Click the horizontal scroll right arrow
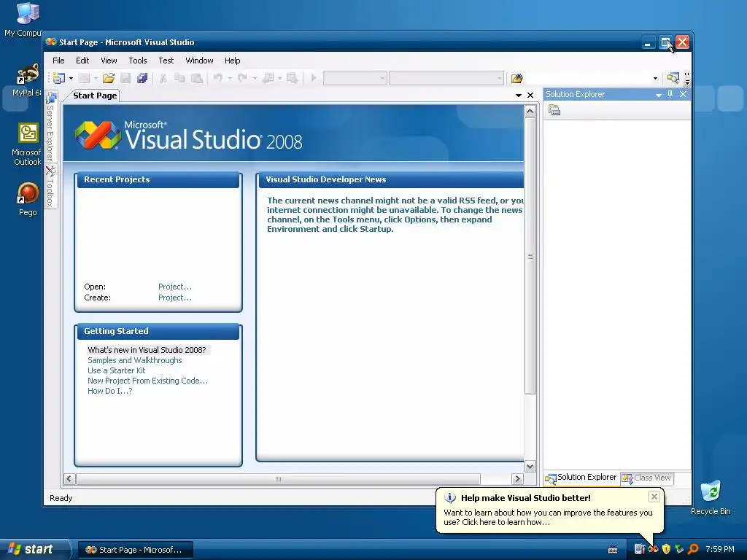The height and width of the screenshot is (560, 747). click(x=517, y=478)
